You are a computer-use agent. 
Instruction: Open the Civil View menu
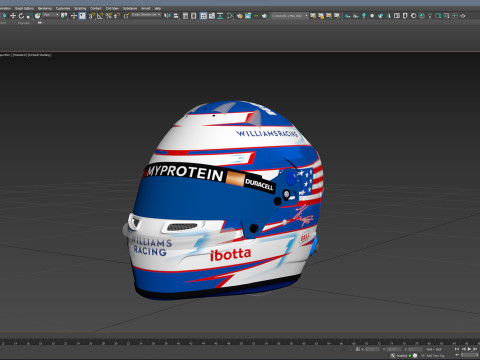112,8
